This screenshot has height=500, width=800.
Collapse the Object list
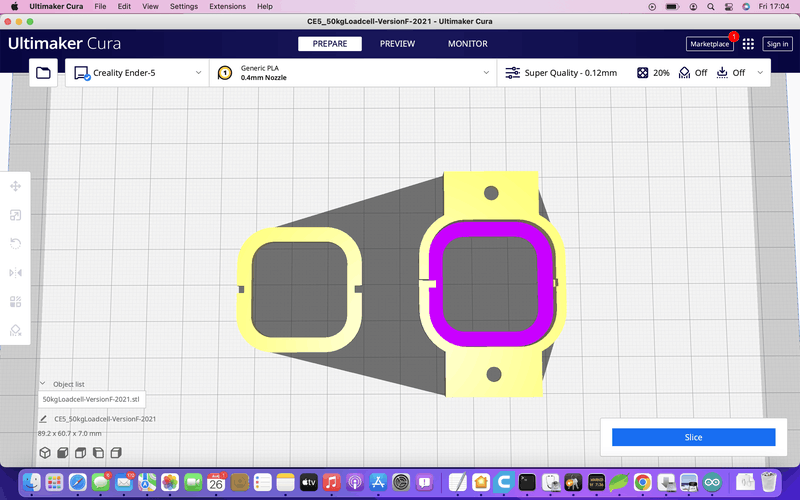coord(43,383)
